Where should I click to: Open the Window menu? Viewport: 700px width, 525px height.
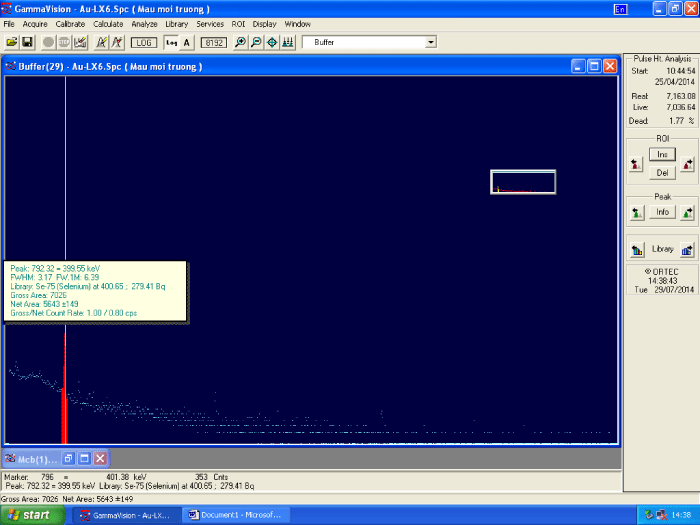297,24
